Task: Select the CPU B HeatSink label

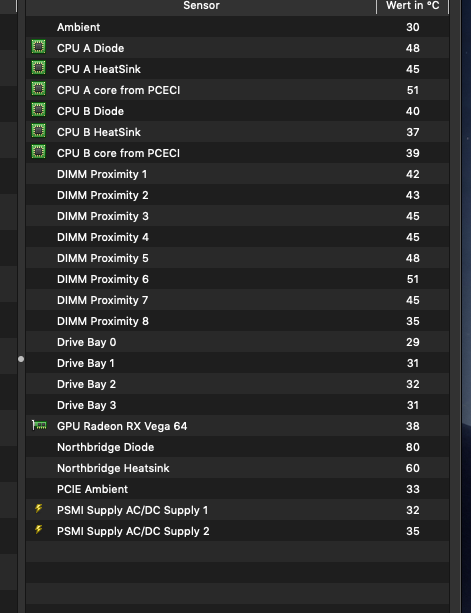Action: click(x=99, y=132)
